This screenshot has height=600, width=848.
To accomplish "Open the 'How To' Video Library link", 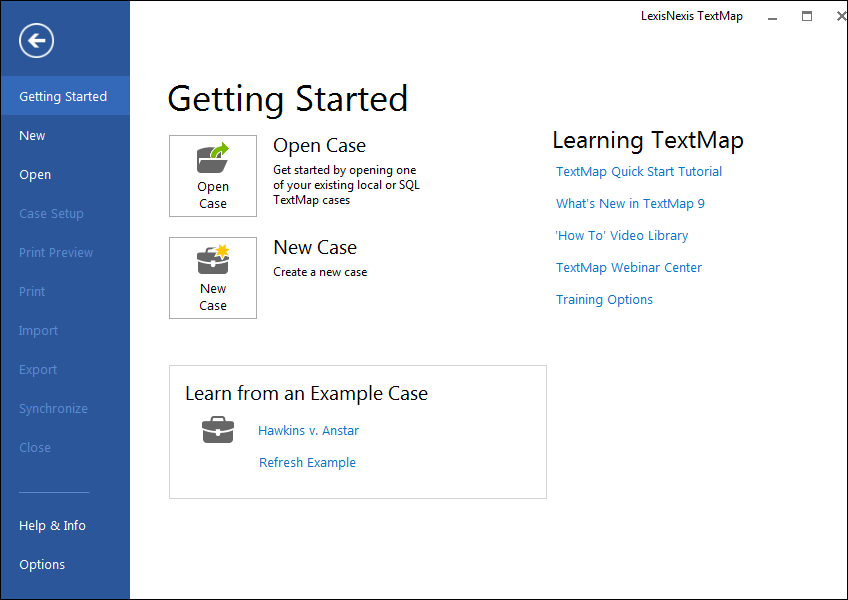I will [622, 235].
